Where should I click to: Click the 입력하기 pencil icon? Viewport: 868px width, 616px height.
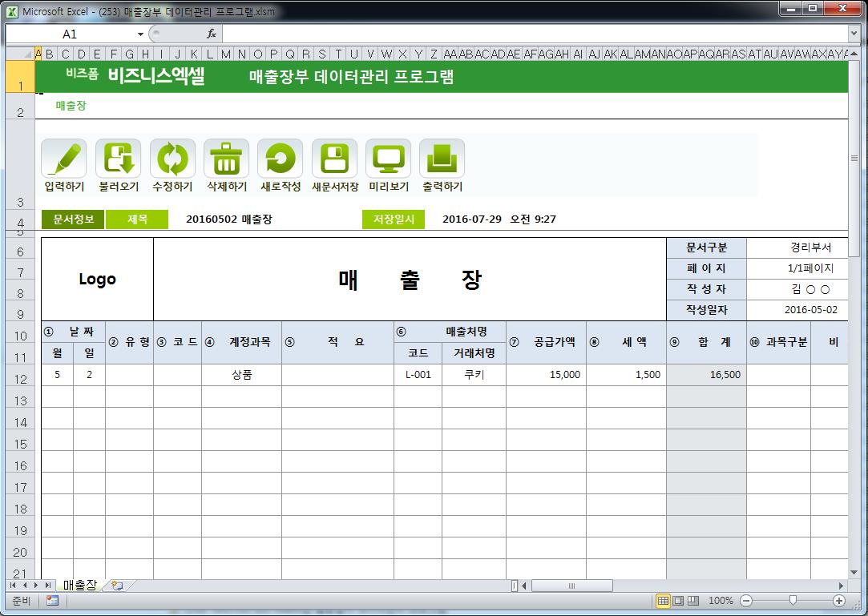point(64,159)
